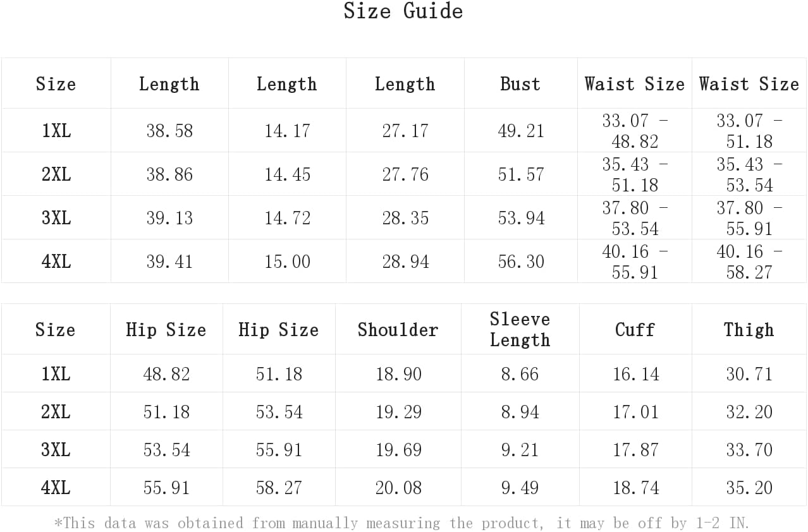808x532 pixels.
Task: Click the 3XL length value 39.13
Action: (x=169, y=218)
